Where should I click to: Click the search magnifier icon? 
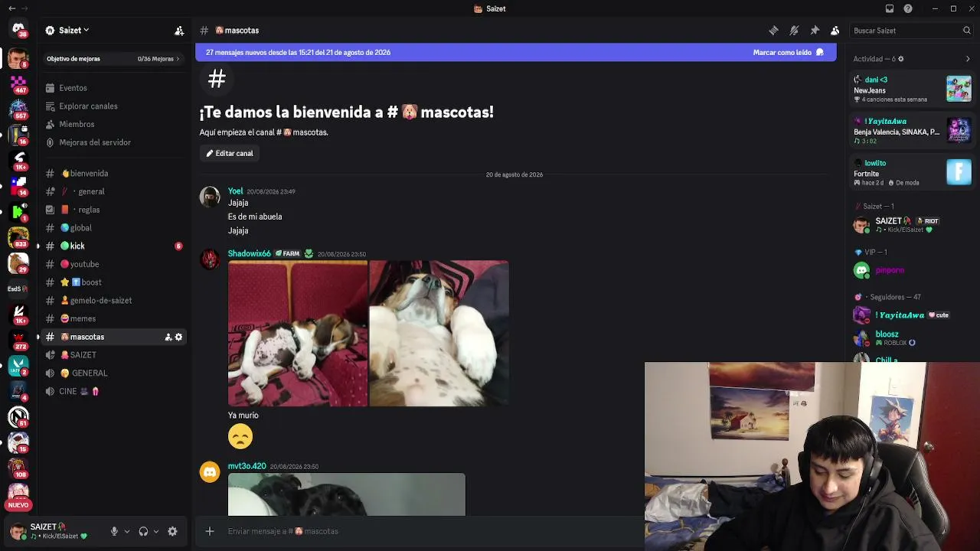[x=967, y=31]
